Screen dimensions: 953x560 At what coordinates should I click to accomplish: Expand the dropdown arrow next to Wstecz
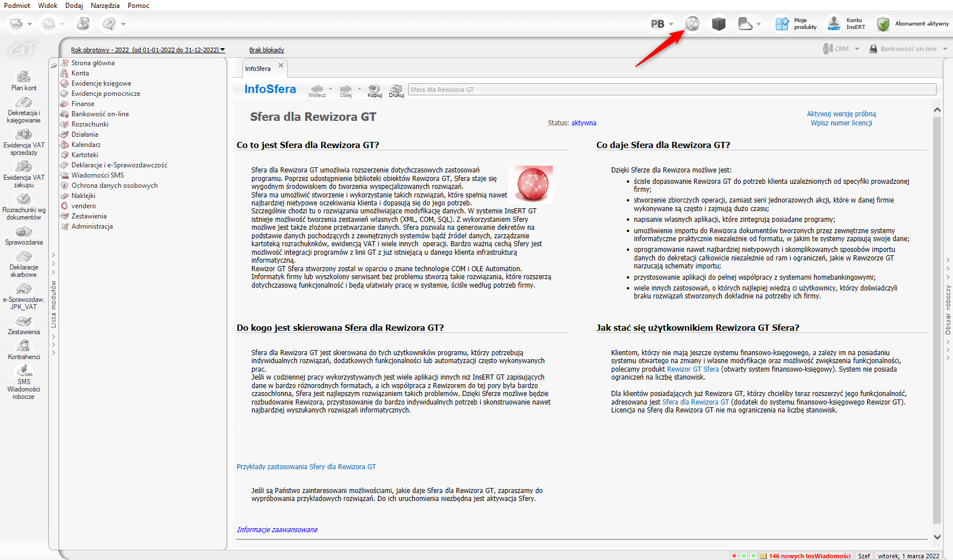pyautogui.click(x=331, y=89)
